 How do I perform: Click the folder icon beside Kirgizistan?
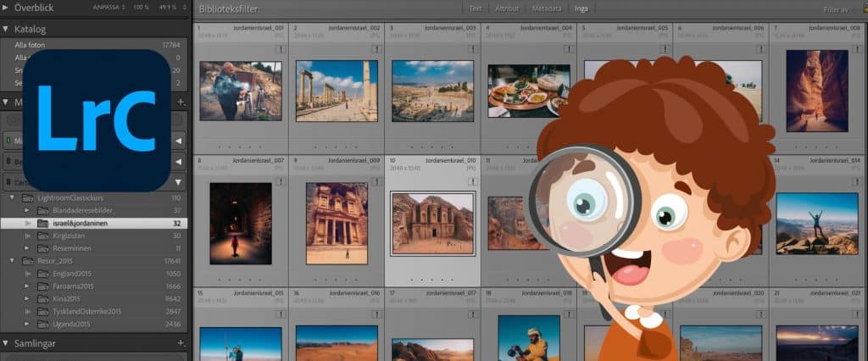point(43,236)
